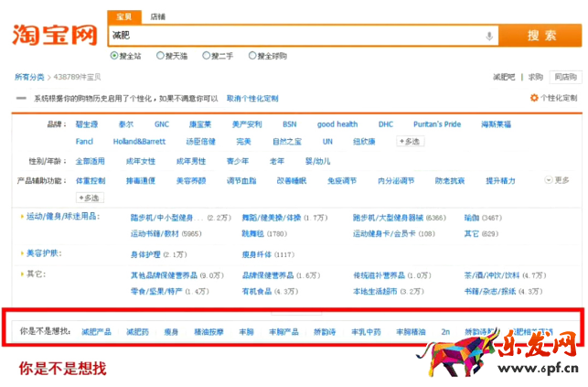Choose 青少年 filter
Screen dimensions: 588x387
coord(238,161)
